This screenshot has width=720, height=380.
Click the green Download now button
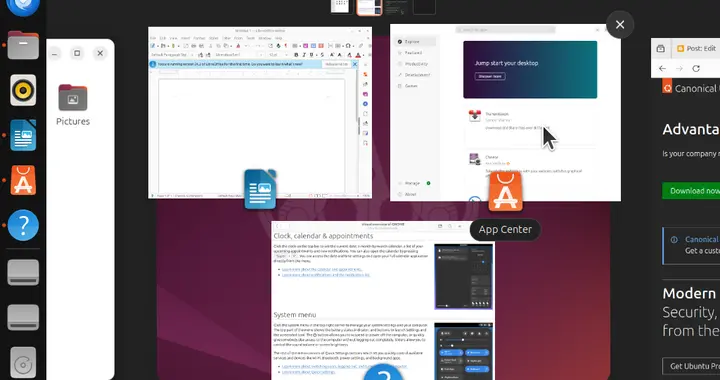[x=691, y=191]
